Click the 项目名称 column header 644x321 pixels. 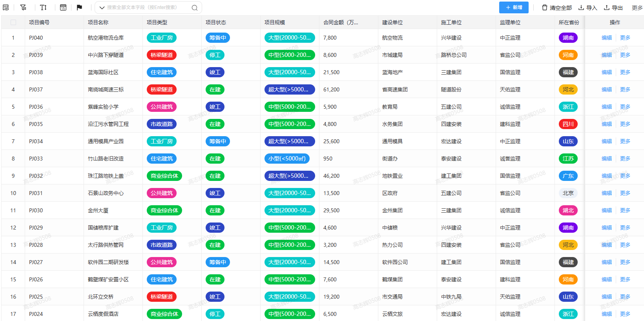(x=98, y=22)
